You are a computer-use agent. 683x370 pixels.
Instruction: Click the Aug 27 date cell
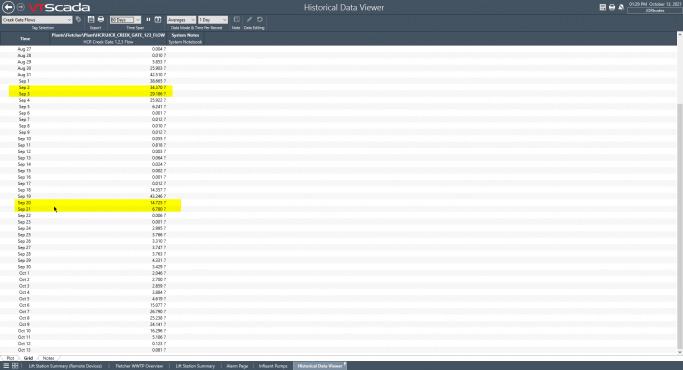[24, 49]
